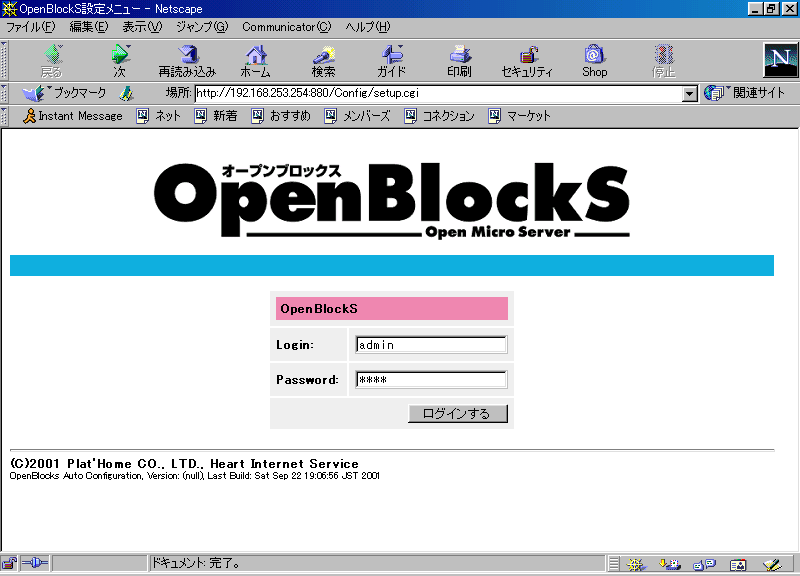The image size is (800, 576).
Task: Reload the page with 再読み込み
Action: [x=187, y=60]
